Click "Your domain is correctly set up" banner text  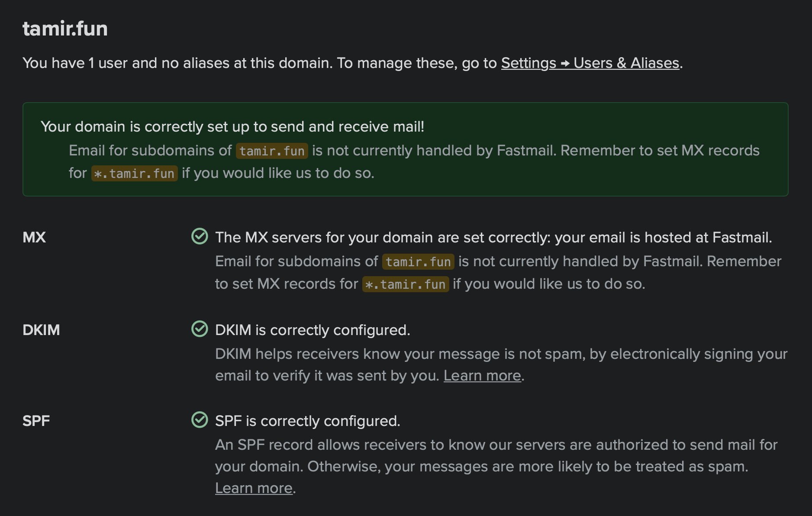pos(232,126)
